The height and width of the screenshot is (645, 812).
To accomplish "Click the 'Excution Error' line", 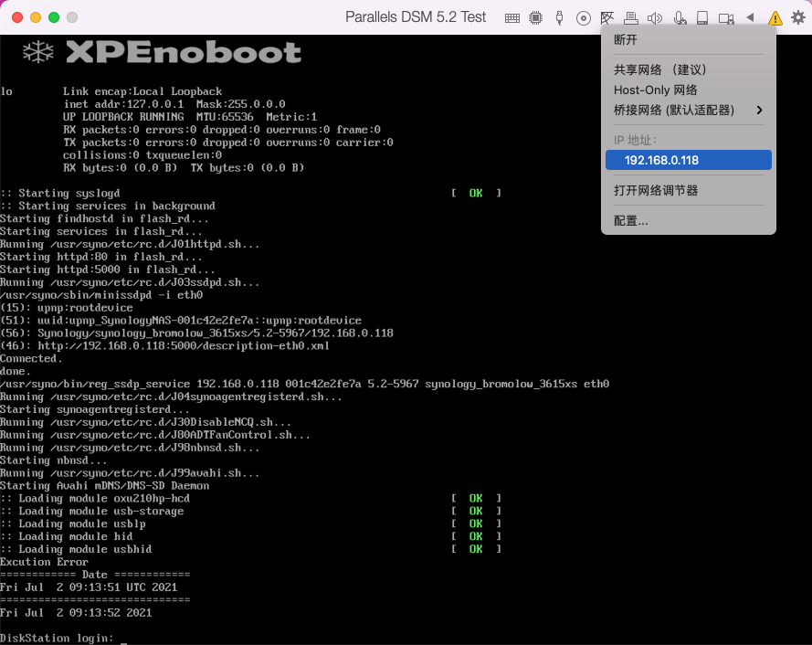I will [44, 562].
